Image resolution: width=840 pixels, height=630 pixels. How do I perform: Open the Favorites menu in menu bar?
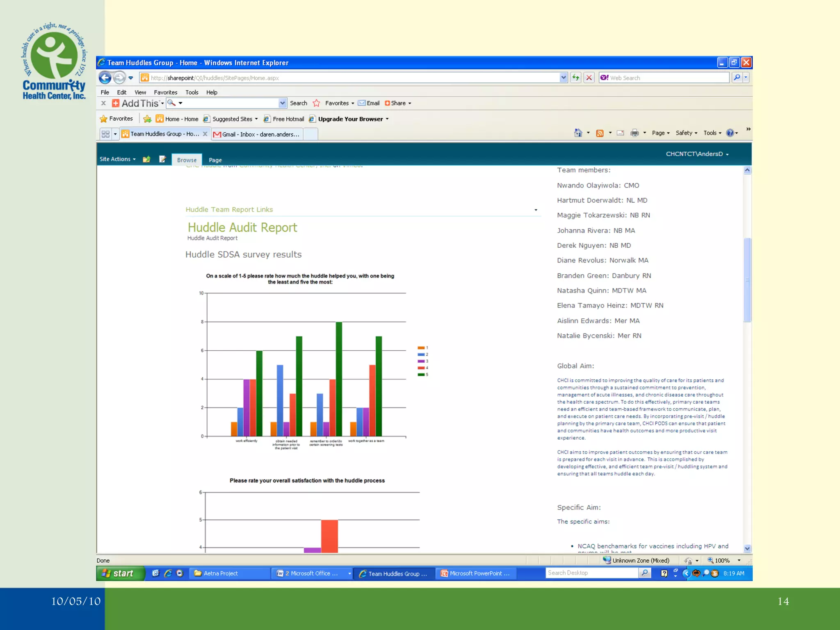coord(165,92)
